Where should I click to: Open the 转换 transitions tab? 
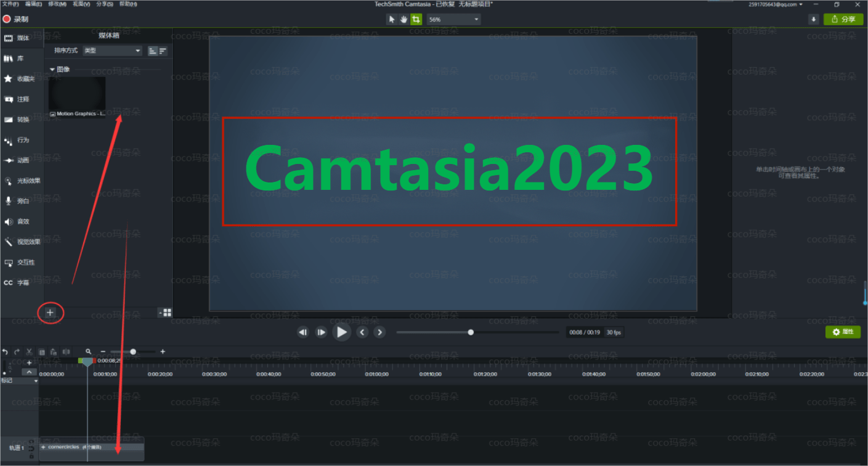click(x=22, y=120)
